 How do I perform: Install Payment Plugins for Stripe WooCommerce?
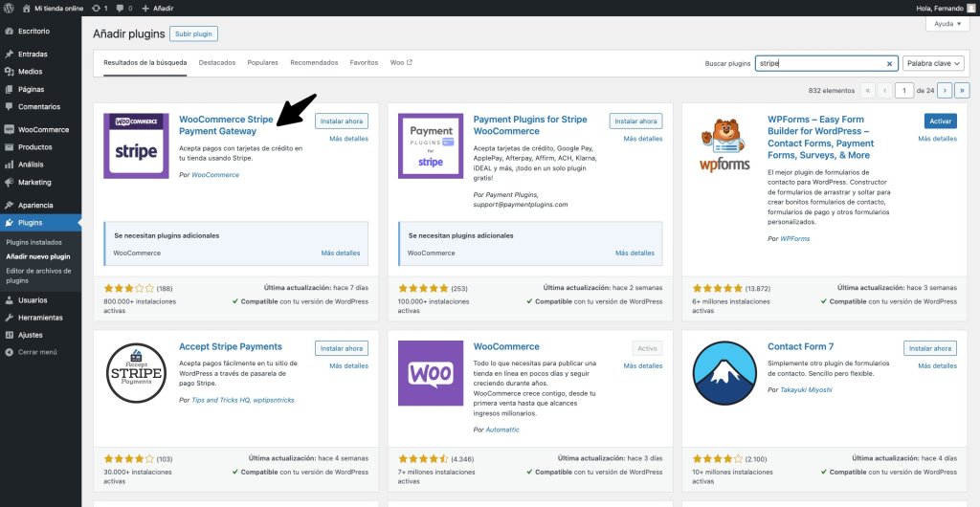point(635,121)
